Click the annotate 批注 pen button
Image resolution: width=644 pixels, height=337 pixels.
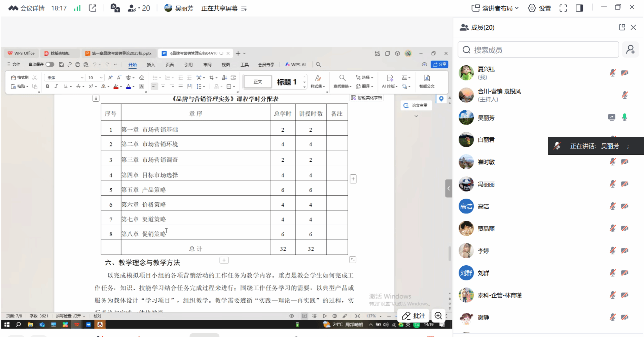coord(414,315)
